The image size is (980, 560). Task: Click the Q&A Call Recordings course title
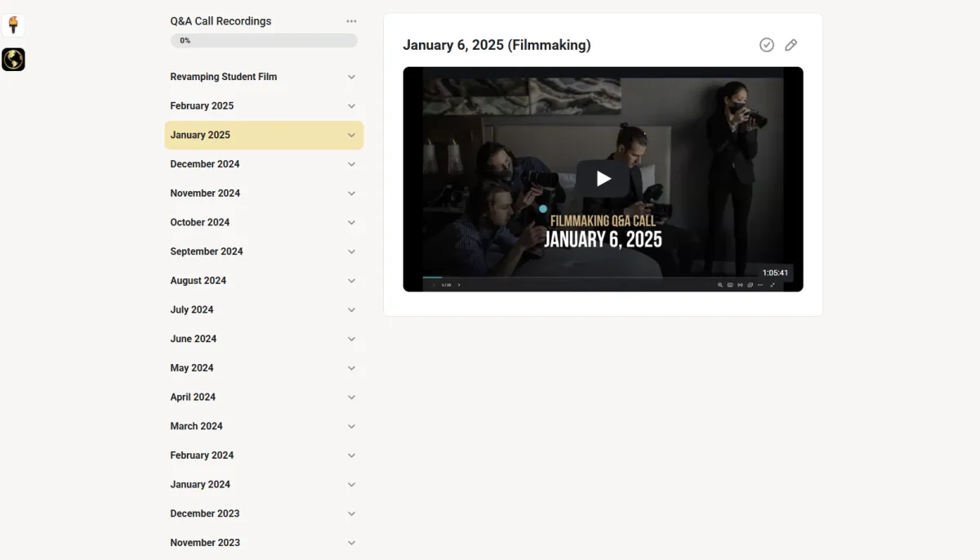pyautogui.click(x=220, y=21)
